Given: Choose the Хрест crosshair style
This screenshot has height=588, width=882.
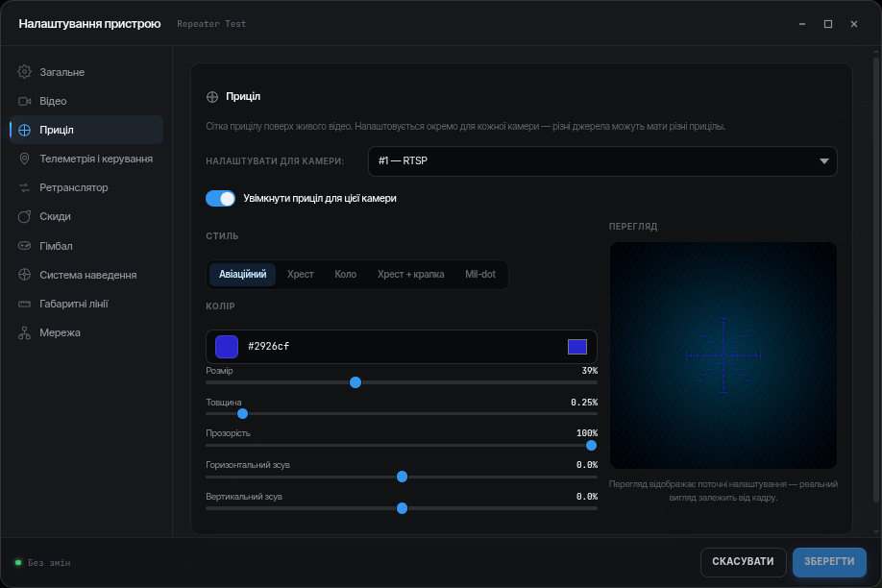Looking at the screenshot, I should [301, 275].
